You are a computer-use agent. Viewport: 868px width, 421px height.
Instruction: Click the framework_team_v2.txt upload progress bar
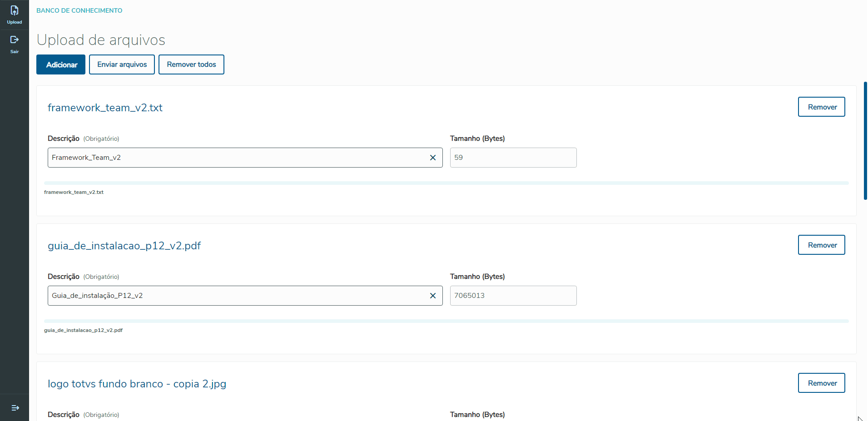tap(446, 183)
